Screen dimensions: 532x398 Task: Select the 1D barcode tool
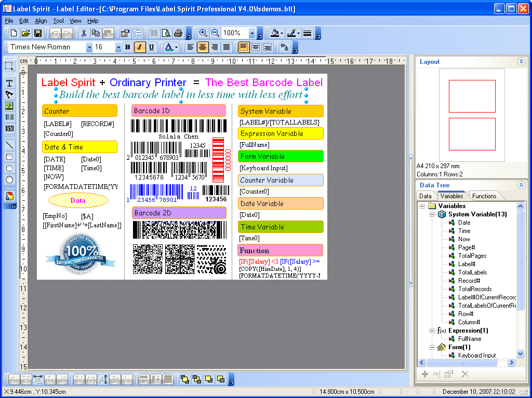[9, 117]
